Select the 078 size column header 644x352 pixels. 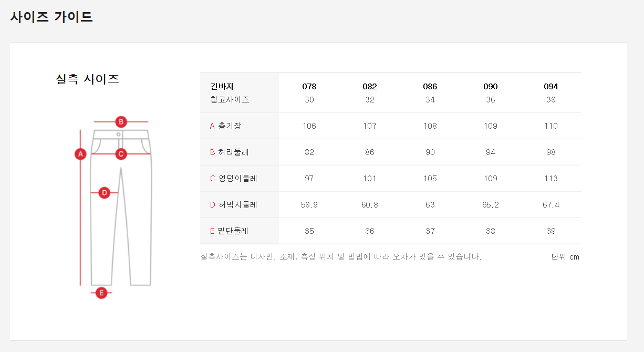click(x=309, y=87)
